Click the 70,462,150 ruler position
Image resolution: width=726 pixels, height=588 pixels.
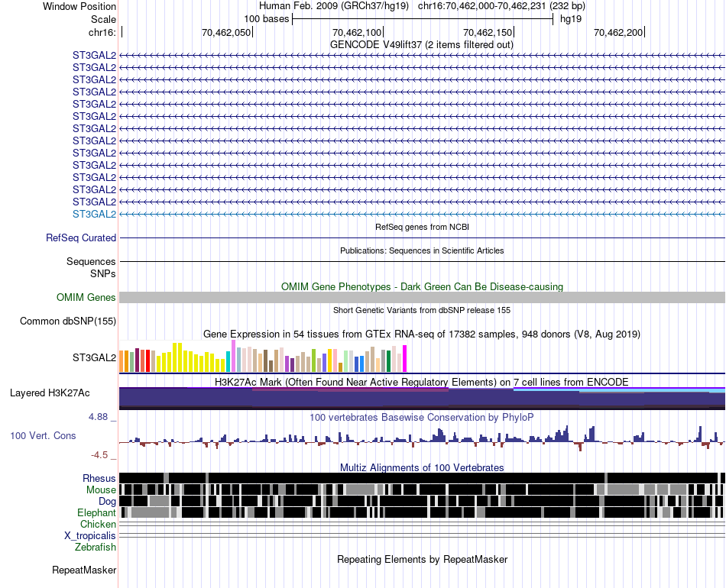pyautogui.click(x=488, y=32)
